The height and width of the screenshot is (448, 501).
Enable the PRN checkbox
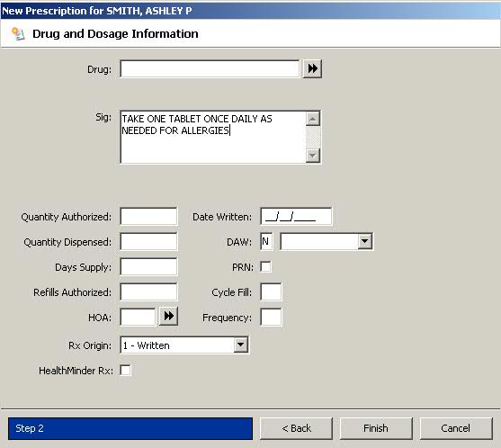point(266,267)
